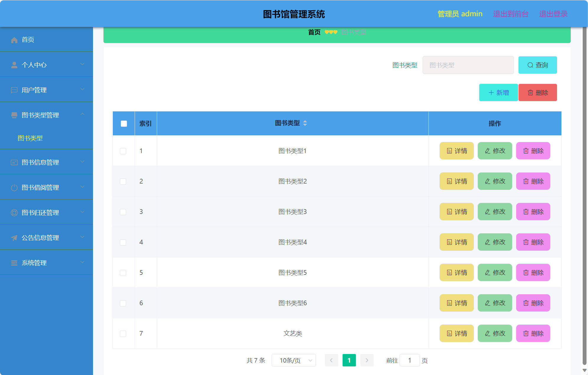The image size is (588, 375).
Task: Click 退出登录 in the top bar
Action: point(553,14)
